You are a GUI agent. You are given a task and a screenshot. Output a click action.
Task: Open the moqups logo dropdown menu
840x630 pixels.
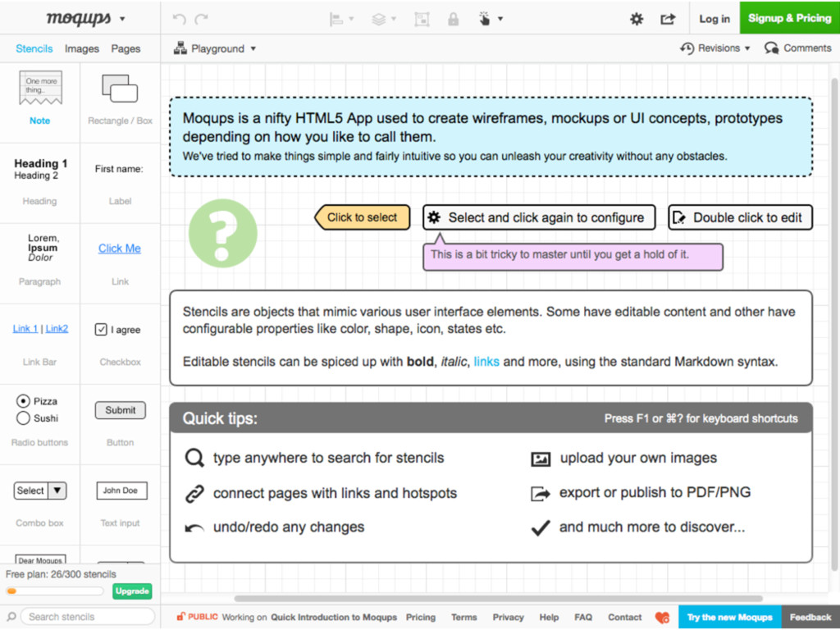[x=123, y=20]
